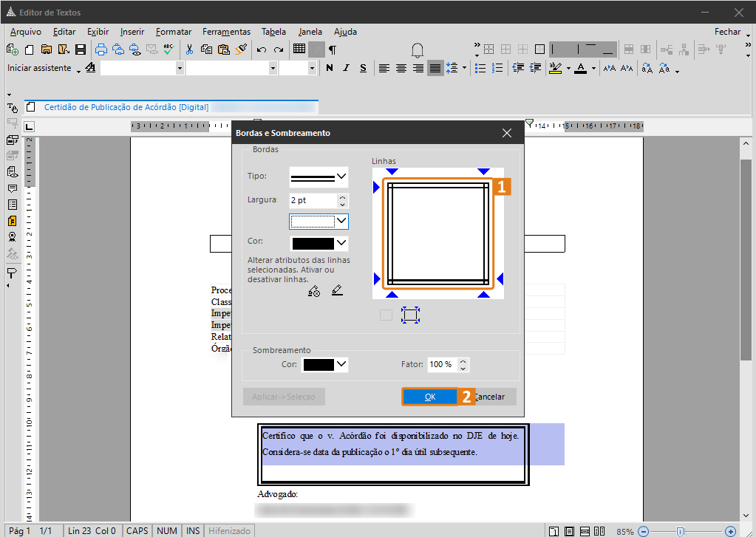
Task: Click the new blank document icon
Action: coord(30,49)
